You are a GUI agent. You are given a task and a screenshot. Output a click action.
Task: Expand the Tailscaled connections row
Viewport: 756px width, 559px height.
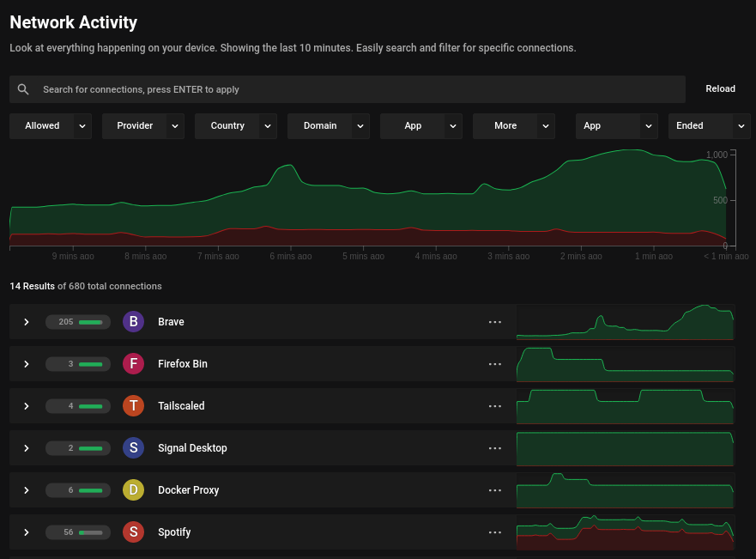(x=27, y=406)
